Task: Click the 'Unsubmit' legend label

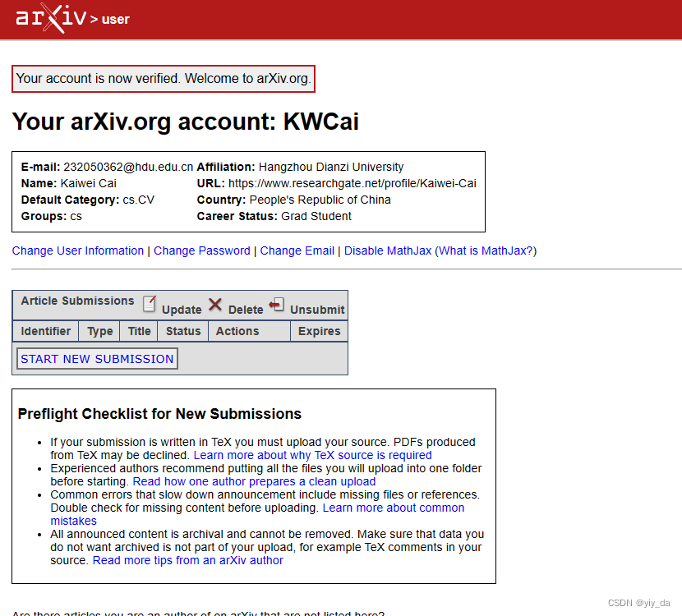Action: (x=317, y=310)
